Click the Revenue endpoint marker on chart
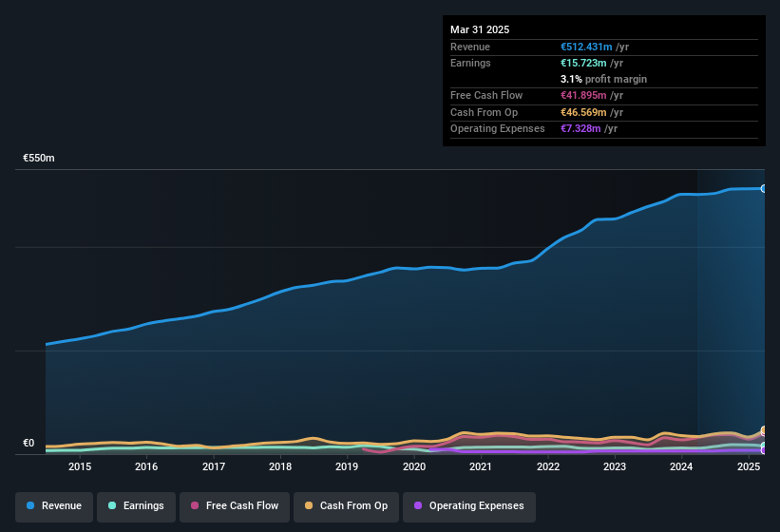The image size is (780, 532). (764, 189)
